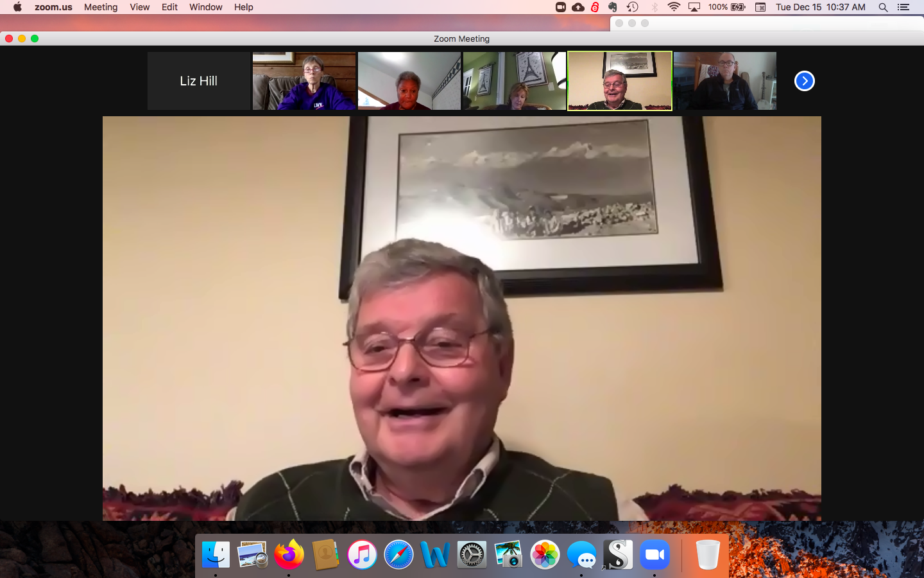The height and width of the screenshot is (578, 924).
Task: Click the main speaker video view
Action: point(462,318)
